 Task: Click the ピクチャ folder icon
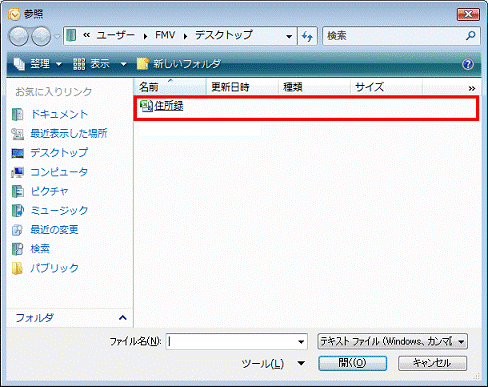(17, 191)
